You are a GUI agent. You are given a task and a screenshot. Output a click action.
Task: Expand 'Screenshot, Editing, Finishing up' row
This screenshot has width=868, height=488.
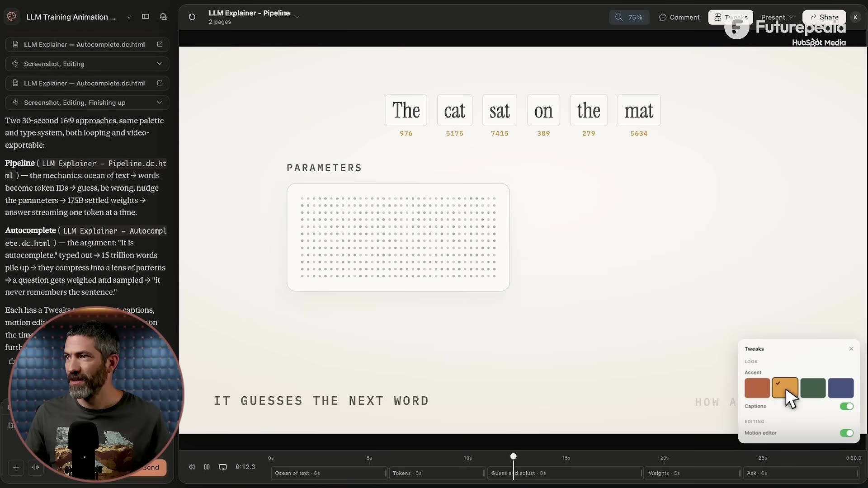point(87,103)
